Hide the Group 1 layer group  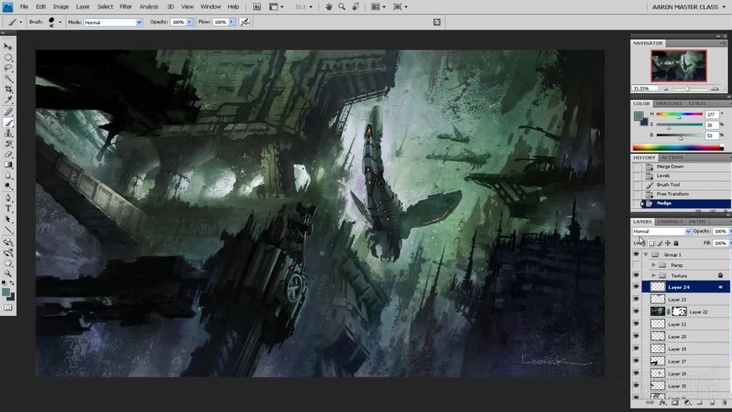[636, 255]
